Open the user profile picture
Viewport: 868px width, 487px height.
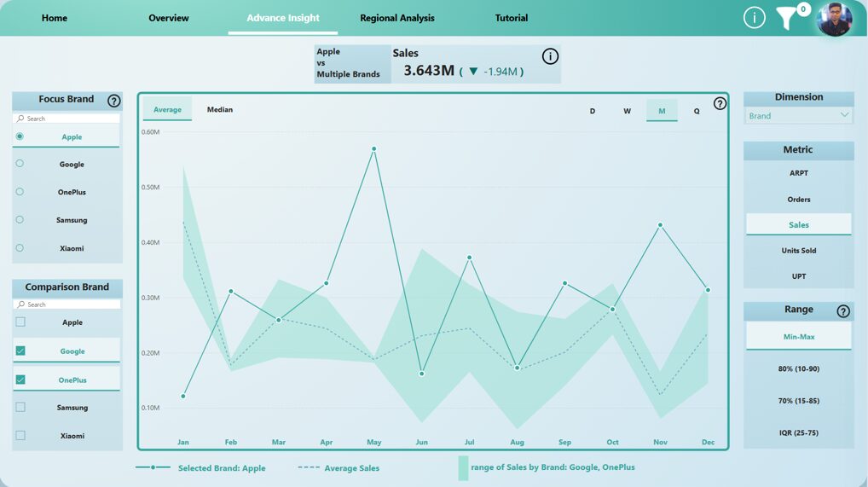click(x=836, y=19)
